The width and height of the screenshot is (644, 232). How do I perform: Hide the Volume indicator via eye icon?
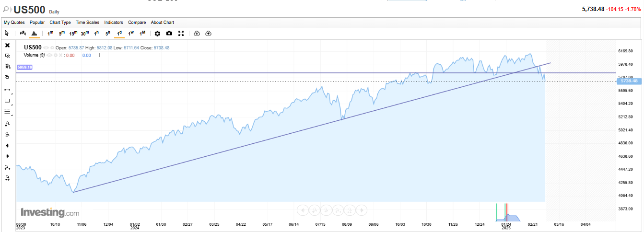click(x=49, y=55)
